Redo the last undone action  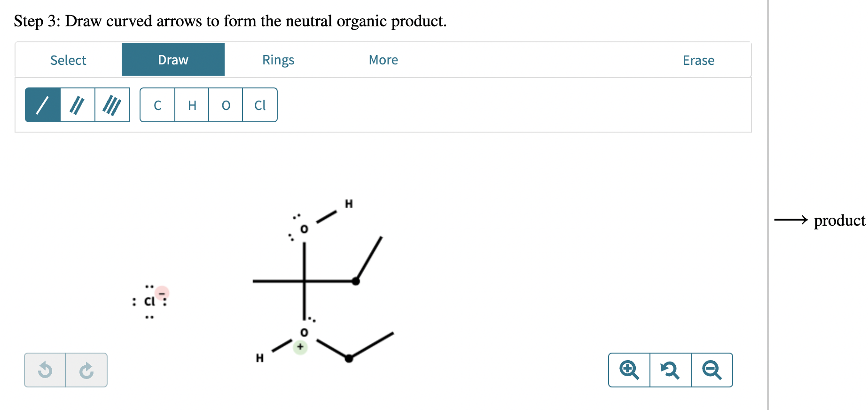coord(86,370)
